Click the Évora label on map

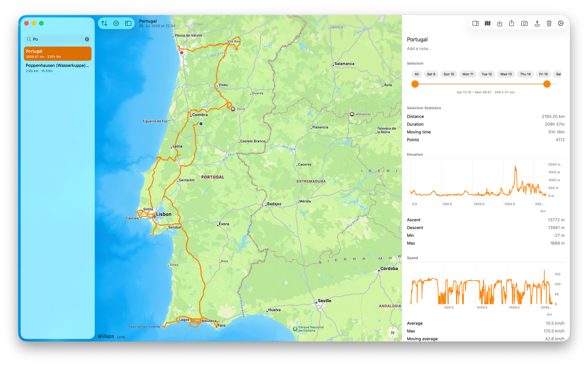224,224
